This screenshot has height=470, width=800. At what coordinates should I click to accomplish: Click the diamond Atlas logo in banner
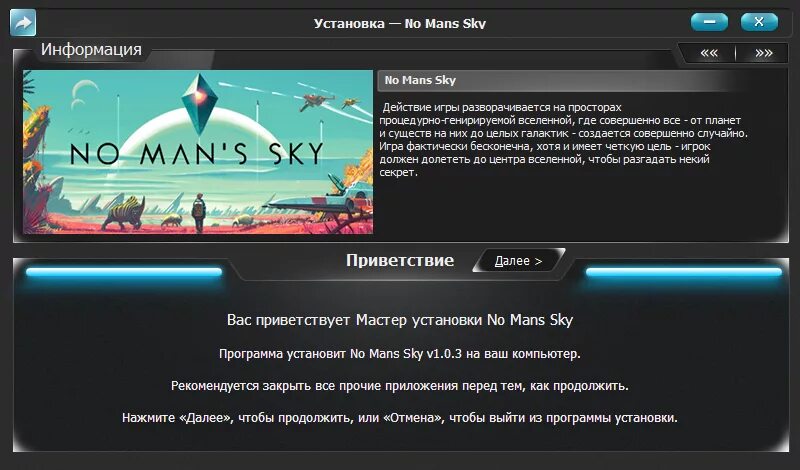(200, 103)
